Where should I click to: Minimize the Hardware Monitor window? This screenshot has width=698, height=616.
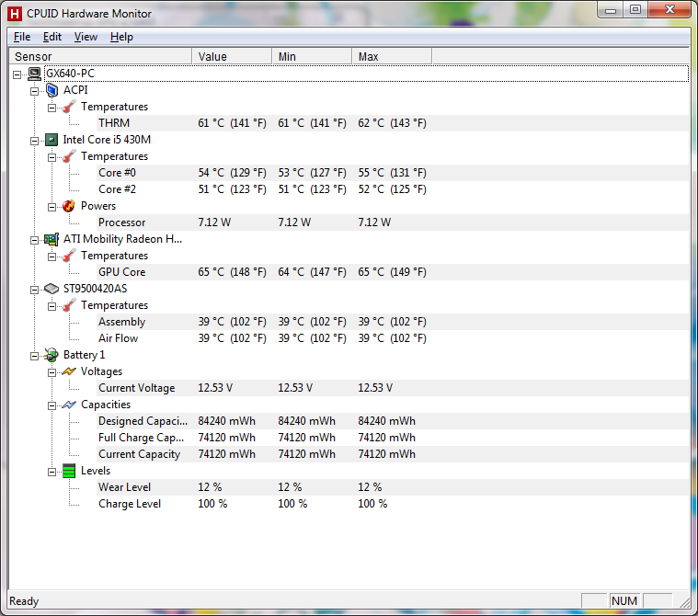click(x=611, y=10)
